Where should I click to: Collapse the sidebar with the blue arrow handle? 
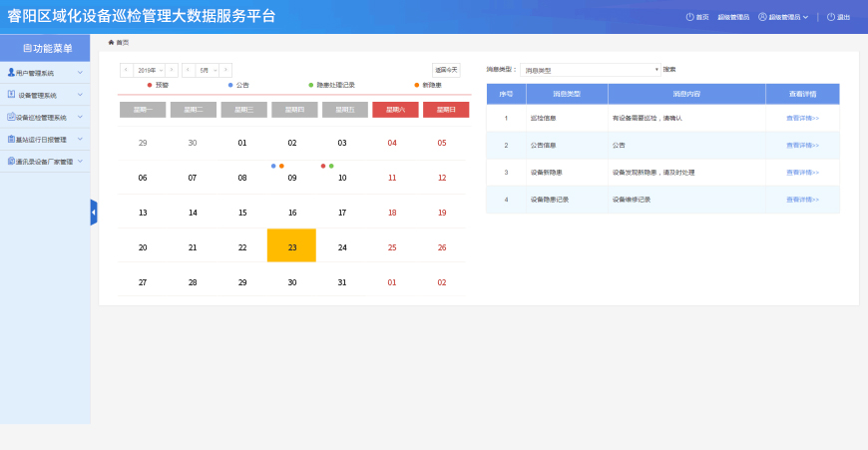coord(94,212)
